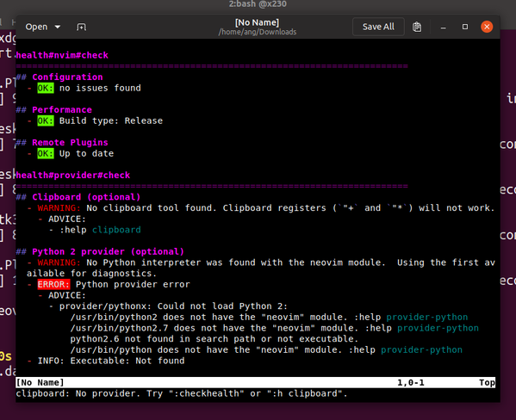Open provider-python link on python2.7 line
Viewport: 516px width, 420px height.
tap(438, 328)
